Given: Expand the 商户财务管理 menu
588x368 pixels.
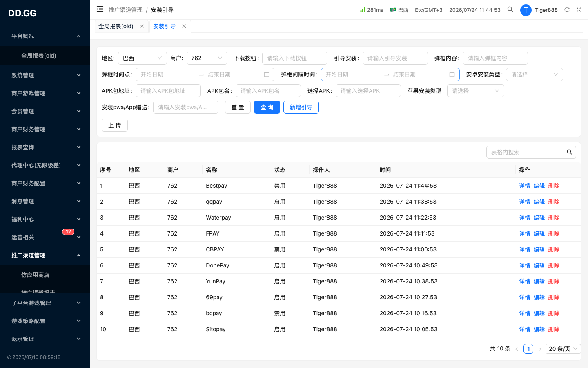Looking at the screenshot, I should pyautogui.click(x=45, y=129).
